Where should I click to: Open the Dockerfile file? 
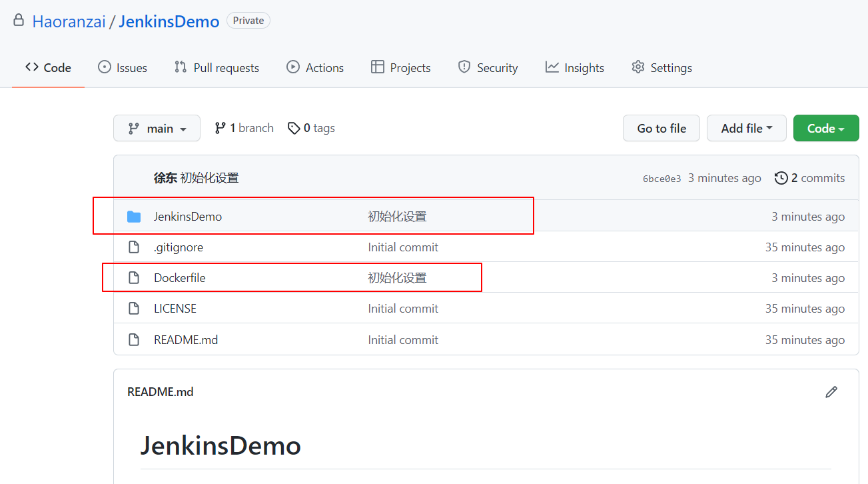click(x=180, y=278)
